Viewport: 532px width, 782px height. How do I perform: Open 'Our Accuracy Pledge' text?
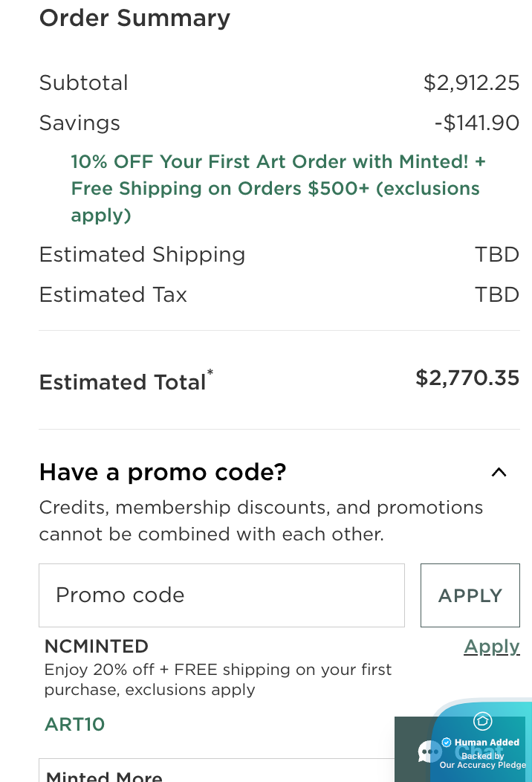click(x=482, y=765)
